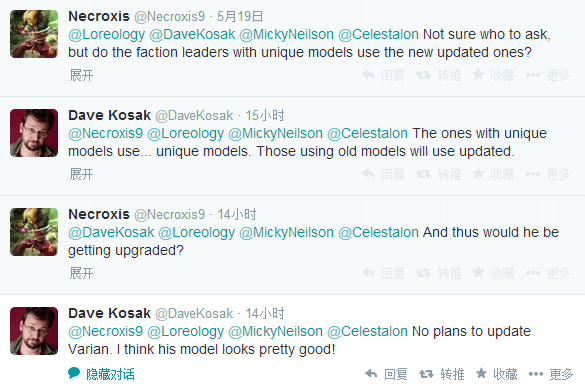Favorite Dave Kosak's unique models tweet
This screenshot has height=389, width=585.
tap(494, 174)
